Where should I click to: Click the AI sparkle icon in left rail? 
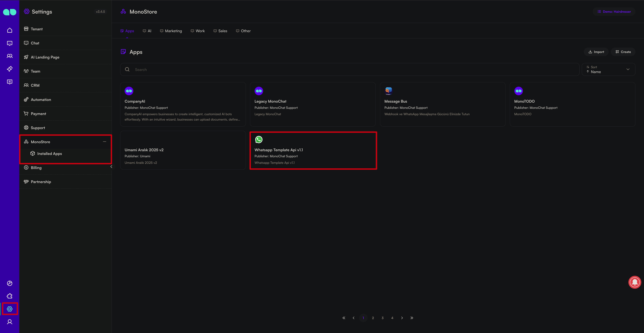pyautogui.click(x=10, y=69)
